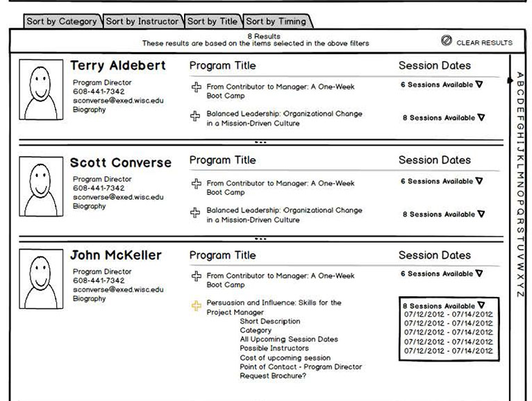Image resolution: width=532 pixels, height=401 pixels.
Task: Click All Upcoming Session Dates item
Action: tap(289, 339)
